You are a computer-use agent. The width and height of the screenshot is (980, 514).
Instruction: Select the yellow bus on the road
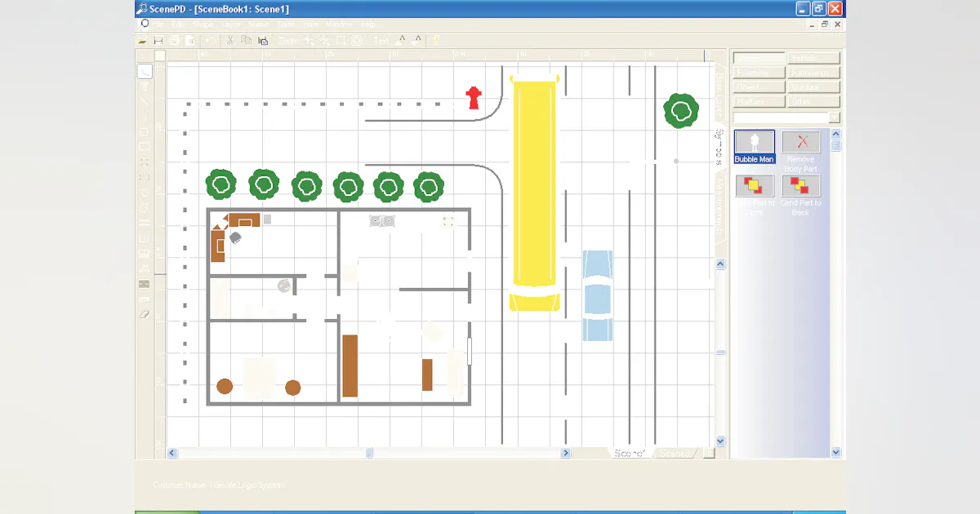point(534,193)
